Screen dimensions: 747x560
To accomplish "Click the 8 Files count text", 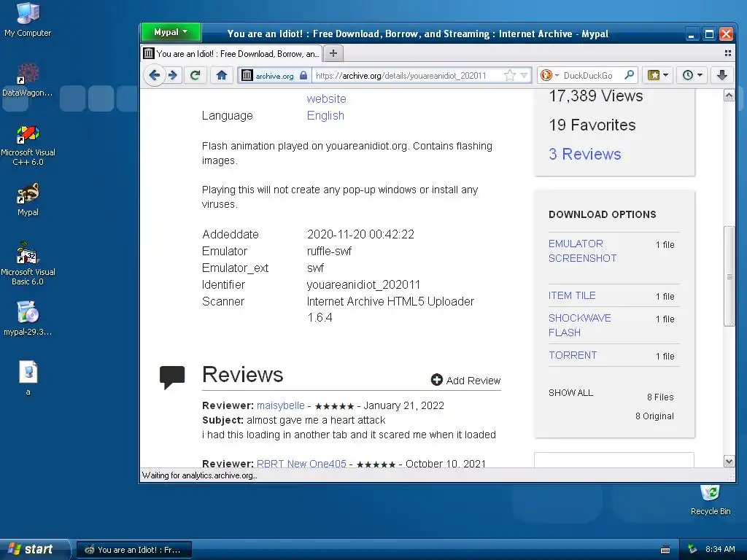I will click(x=660, y=397).
